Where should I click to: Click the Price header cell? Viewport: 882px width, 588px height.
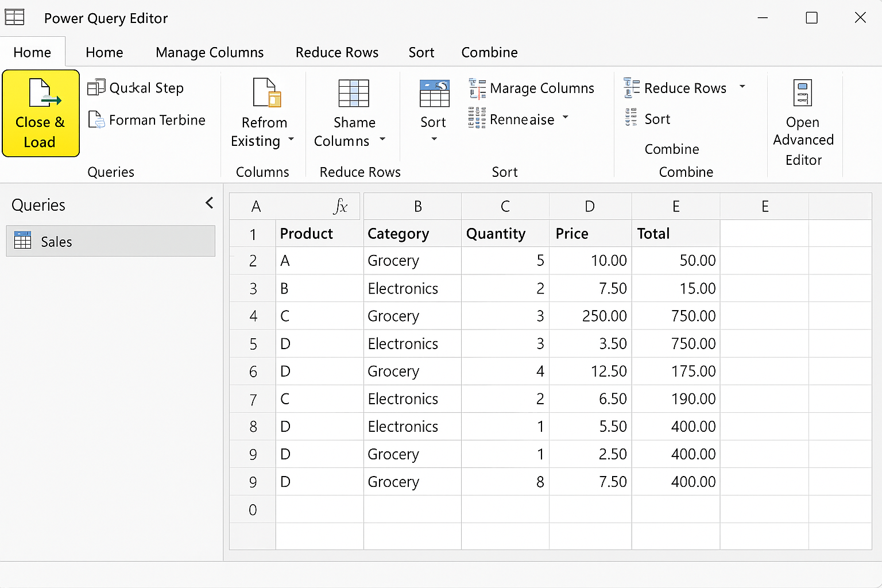click(590, 234)
